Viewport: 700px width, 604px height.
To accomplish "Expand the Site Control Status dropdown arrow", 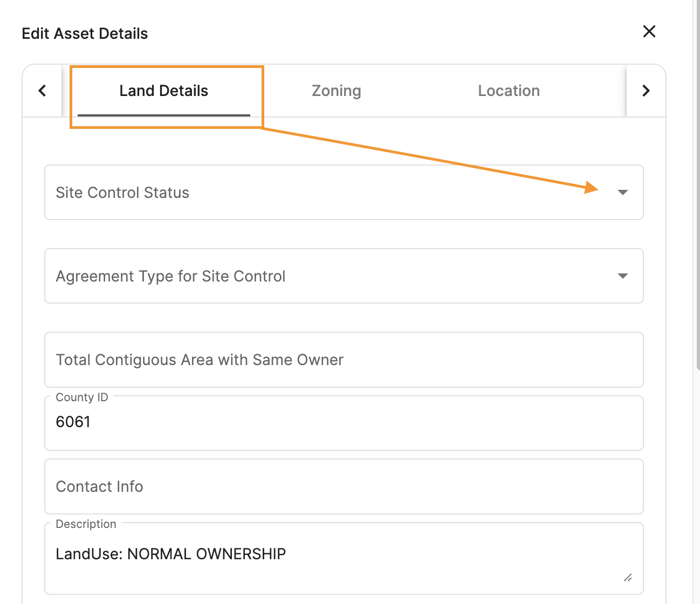I will (x=622, y=193).
